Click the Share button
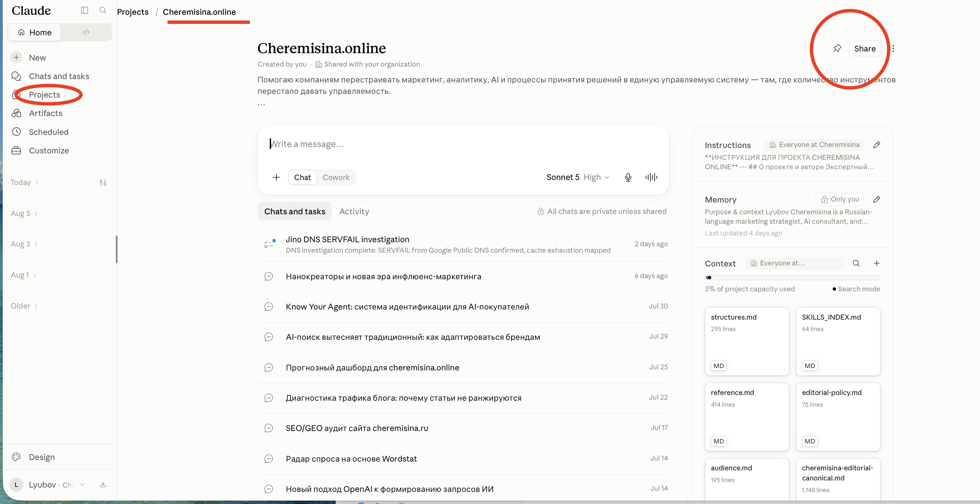980x504 pixels. pos(865,48)
